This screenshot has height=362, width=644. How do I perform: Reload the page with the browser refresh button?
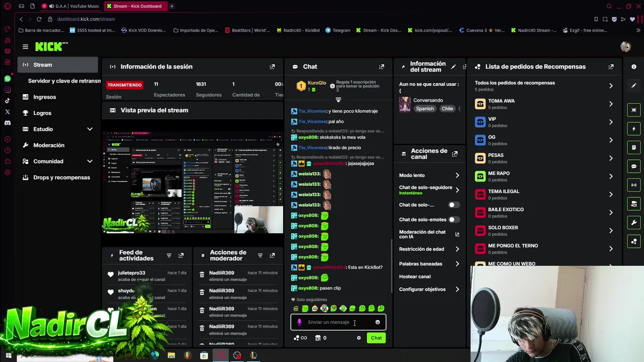click(39, 19)
